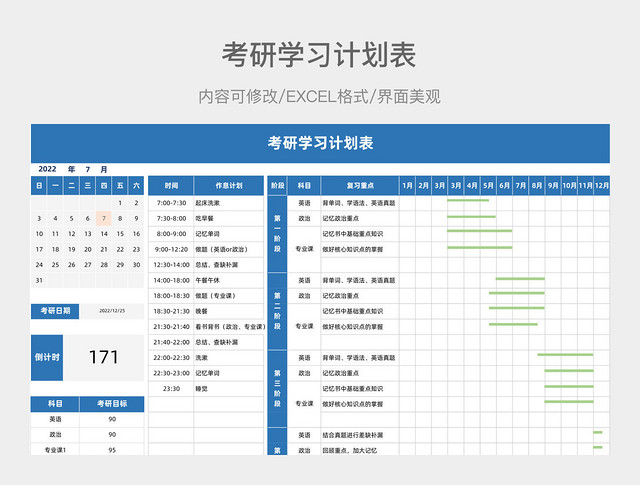The height and width of the screenshot is (485, 640).
Task: Click the 21:40-22:00 time cell
Action: [x=171, y=342]
